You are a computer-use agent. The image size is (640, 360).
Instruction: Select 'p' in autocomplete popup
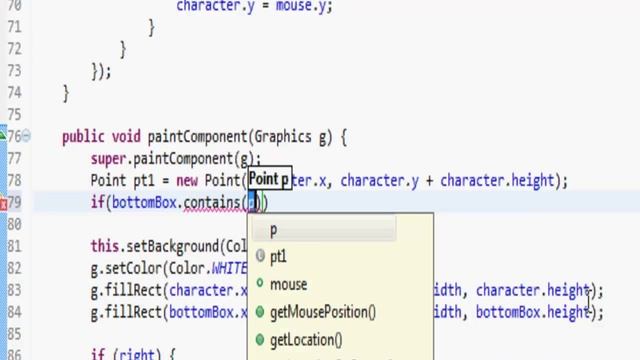point(324,230)
